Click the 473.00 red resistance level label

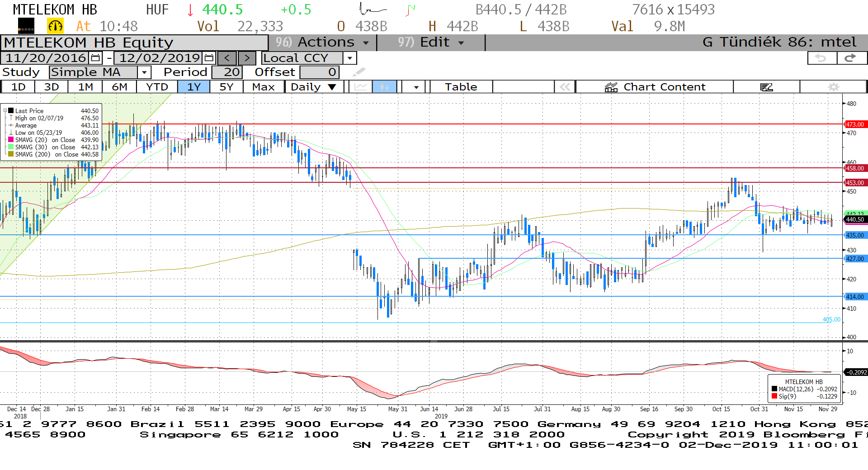pos(855,124)
